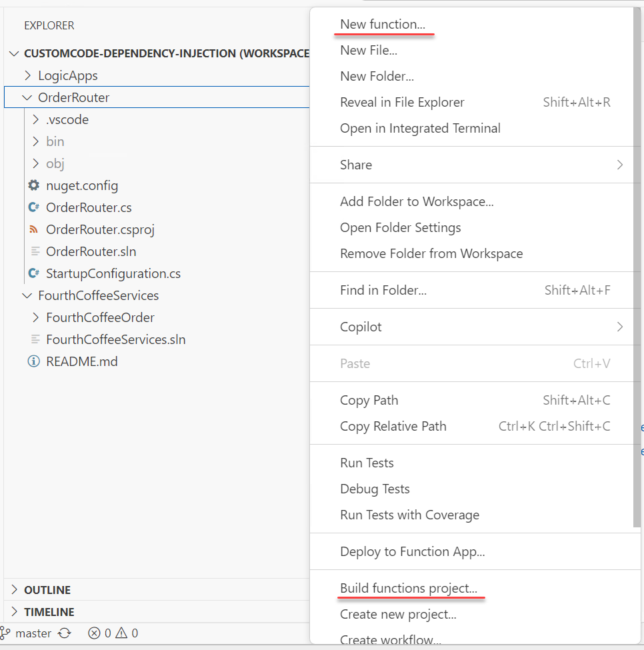This screenshot has height=650, width=644.
Task: Click the warnings triangle icon in status bar
Action: pos(121,633)
